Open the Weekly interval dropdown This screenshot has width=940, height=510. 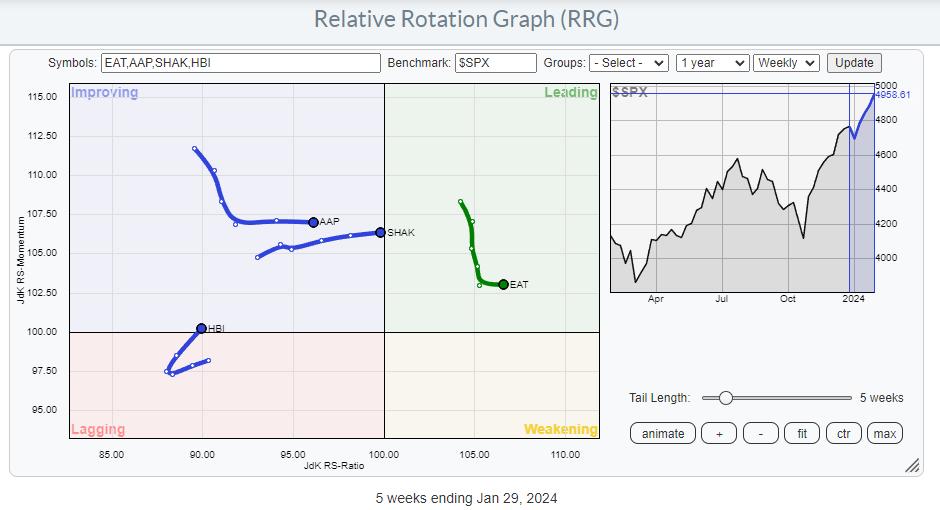click(786, 63)
